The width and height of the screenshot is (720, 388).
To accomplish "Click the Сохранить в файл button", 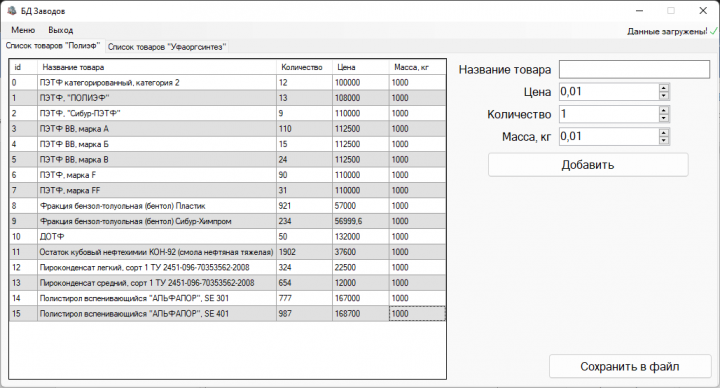I will 630,366.
